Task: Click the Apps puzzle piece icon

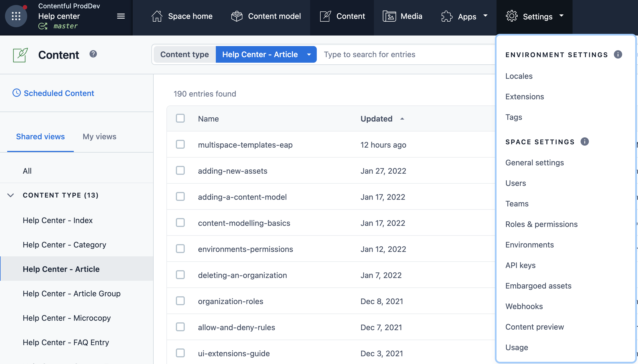Action: [x=447, y=16]
